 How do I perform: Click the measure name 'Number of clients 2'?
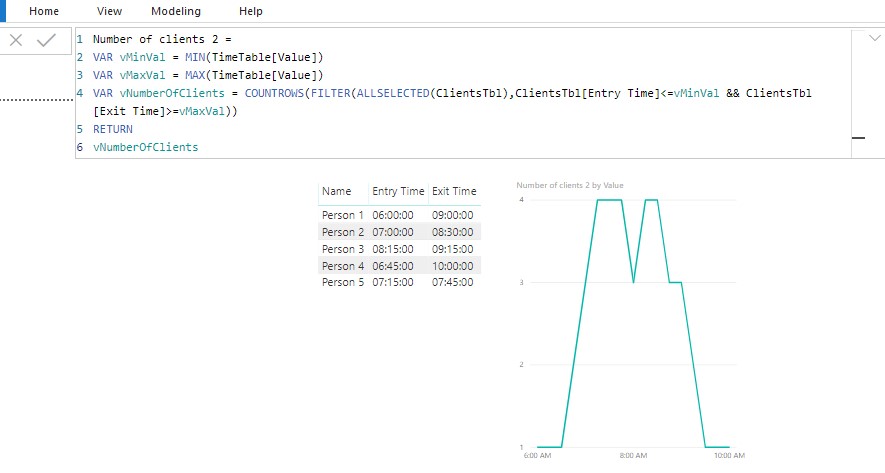click(156, 39)
